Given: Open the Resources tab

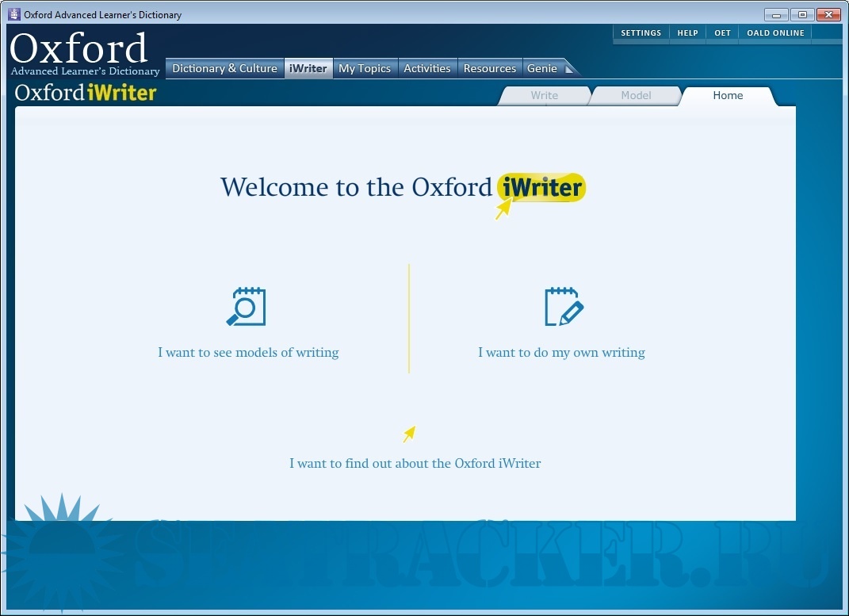Looking at the screenshot, I should point(489,68).
